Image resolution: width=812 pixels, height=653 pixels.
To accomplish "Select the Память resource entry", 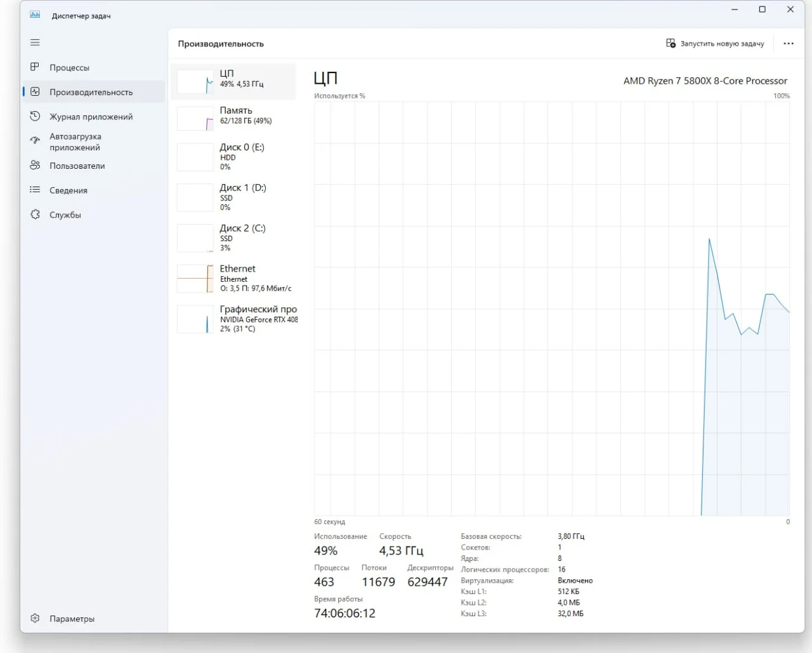I will (x=233, y=118).
